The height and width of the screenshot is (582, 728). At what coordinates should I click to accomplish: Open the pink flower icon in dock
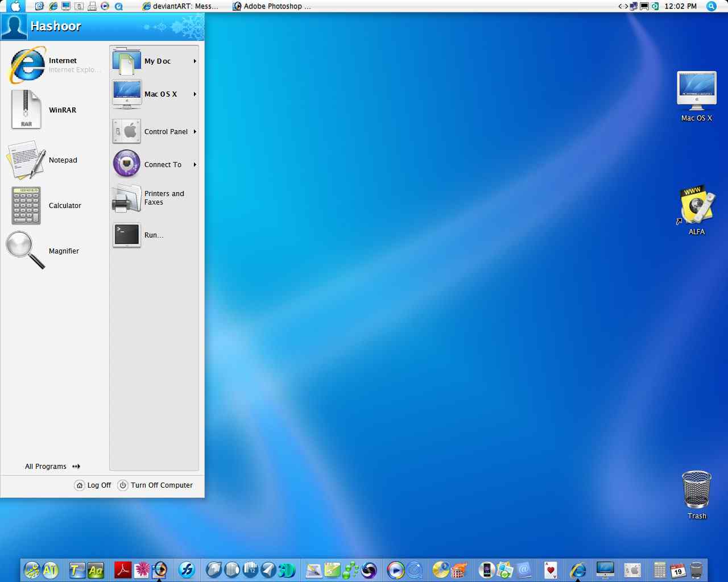point(142,569)
